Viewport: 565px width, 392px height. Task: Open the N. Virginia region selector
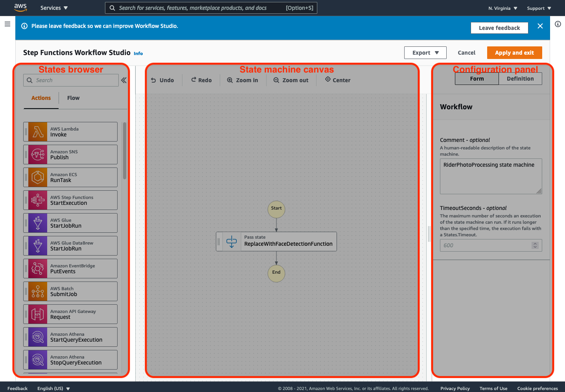tap(503, 8)
